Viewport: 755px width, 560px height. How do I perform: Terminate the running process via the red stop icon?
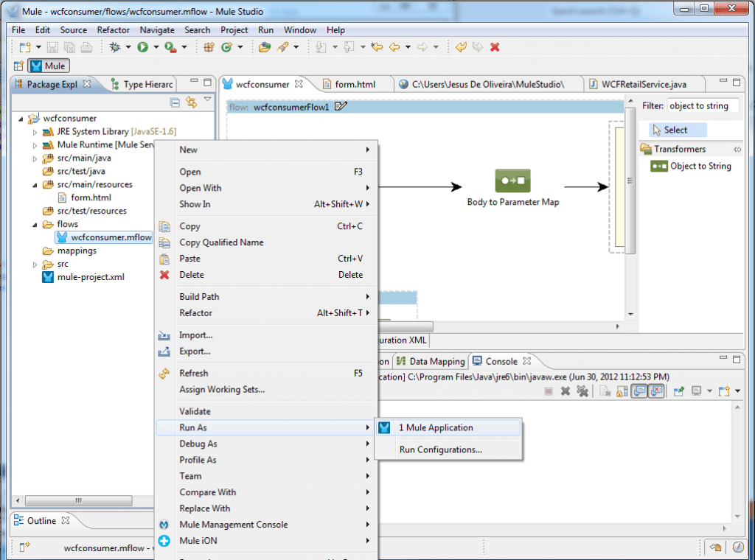point(566,391)
